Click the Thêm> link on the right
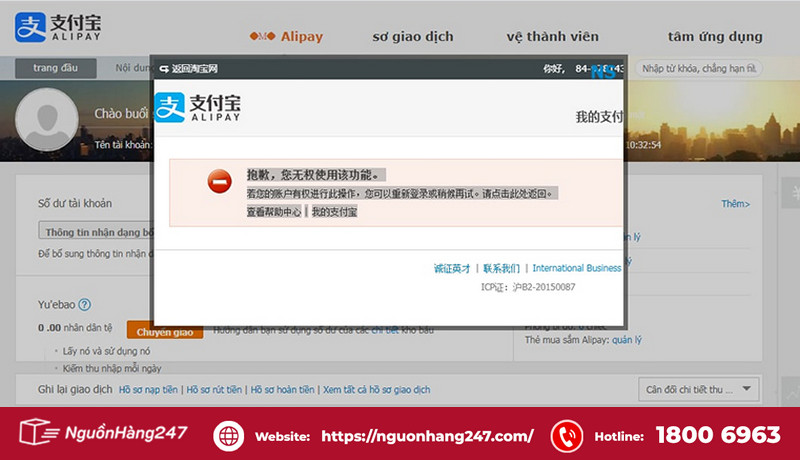Image resolution: width=800 pixels, height=460 pixels. click(735, 203)
